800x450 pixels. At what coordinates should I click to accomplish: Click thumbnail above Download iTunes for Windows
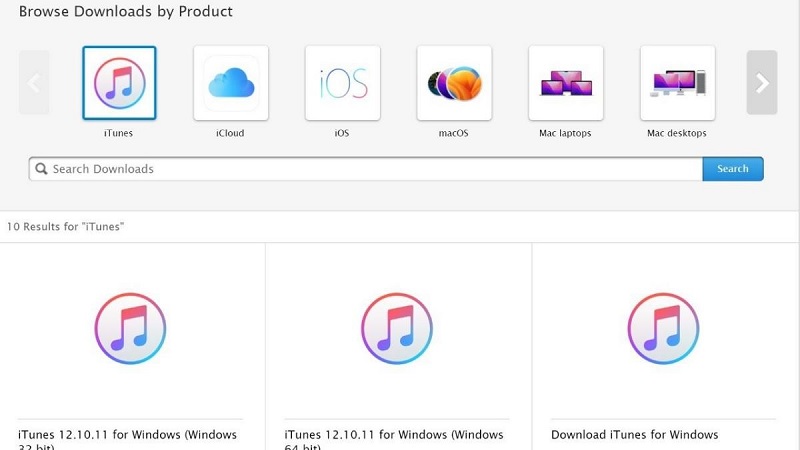click(663, 328)
